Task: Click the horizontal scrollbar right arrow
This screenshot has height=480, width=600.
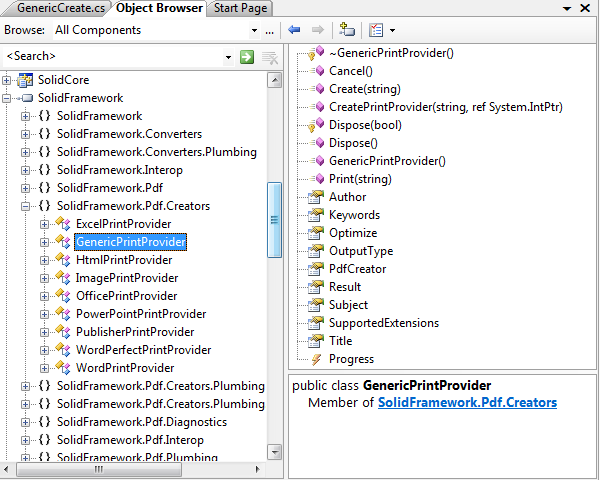Action: [x=258, y=469]
